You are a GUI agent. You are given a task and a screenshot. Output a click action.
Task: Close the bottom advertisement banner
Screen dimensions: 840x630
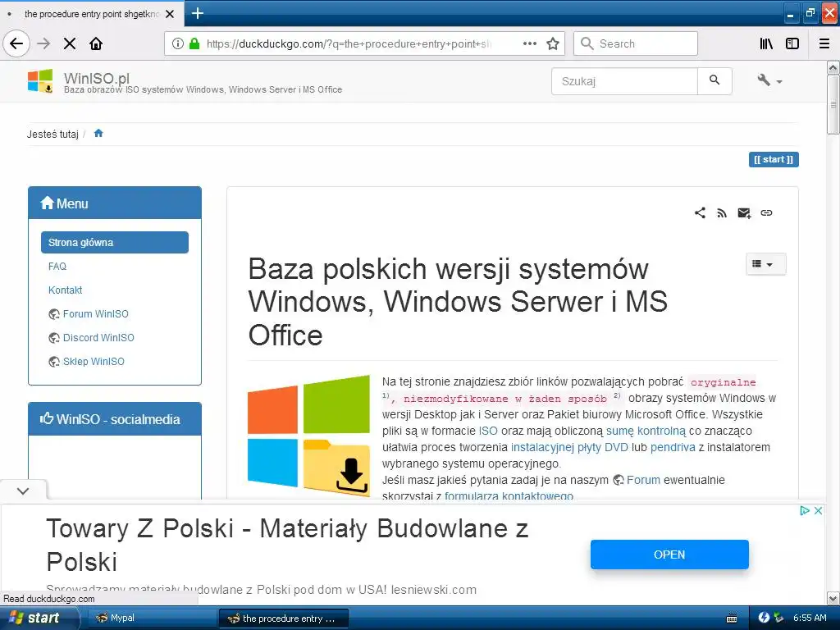tap(818, 510)
